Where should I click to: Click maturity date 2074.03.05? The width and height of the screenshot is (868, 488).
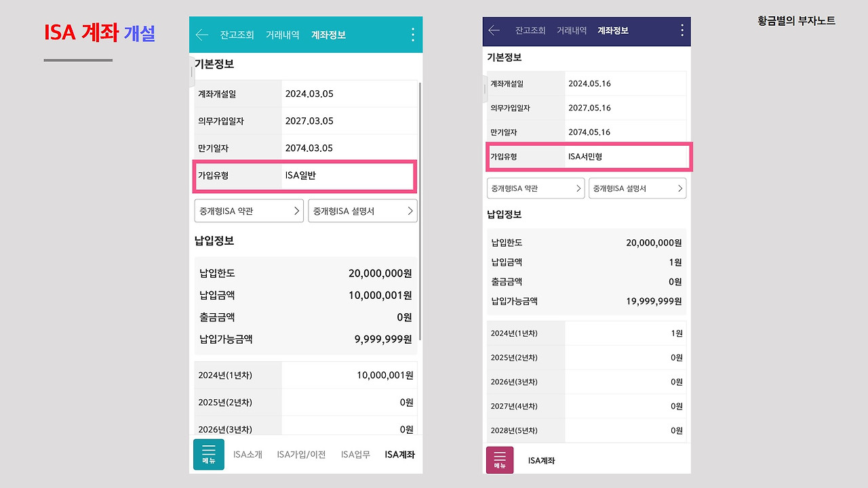click(309, 148)
